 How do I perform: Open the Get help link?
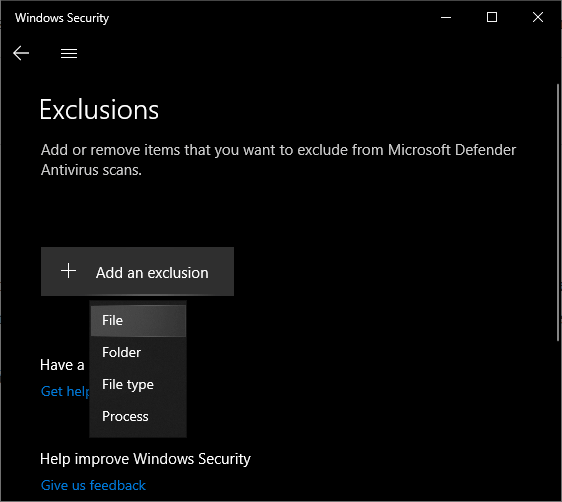[x=65, y=391]
